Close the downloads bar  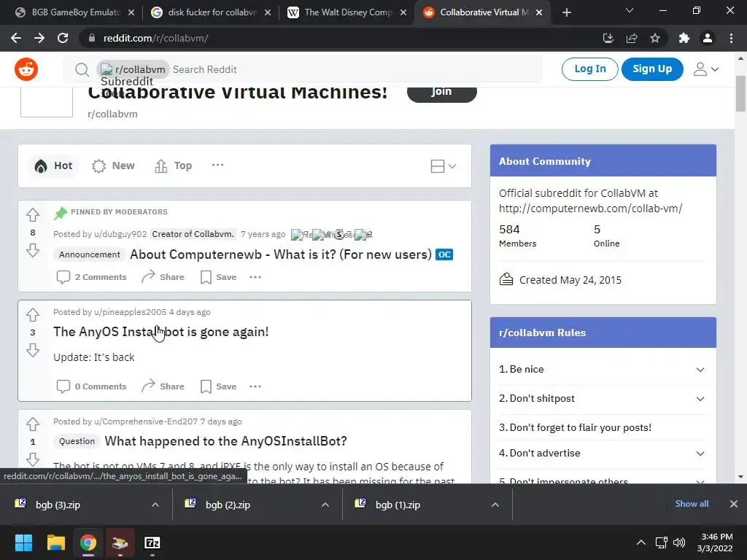[x=734, y=504]
